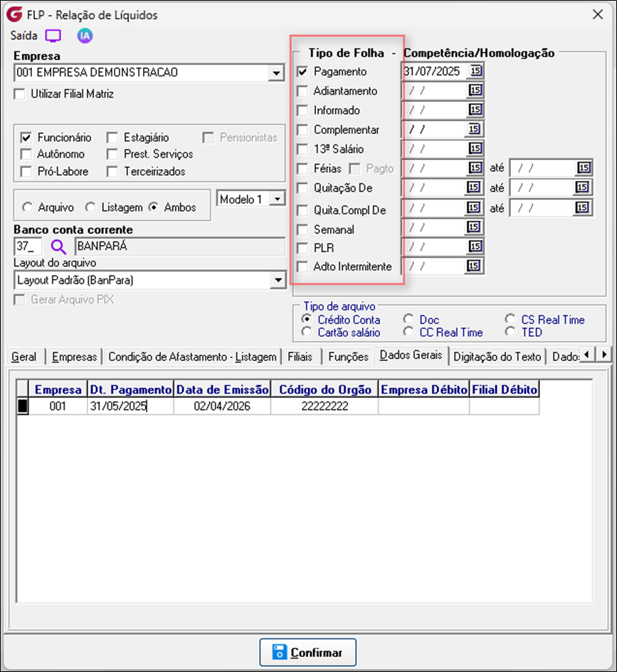Viewport: 617px width, 672px height.
Task: Check the Terceirizados checkbox
Action: [x=112, y=172]
